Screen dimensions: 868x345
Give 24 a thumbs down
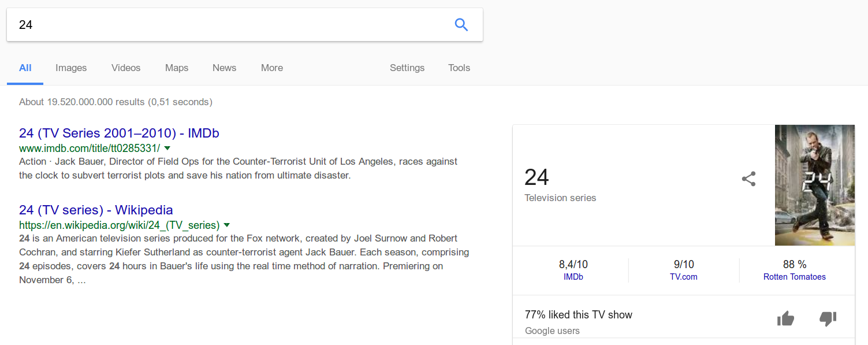click(828, 318)
